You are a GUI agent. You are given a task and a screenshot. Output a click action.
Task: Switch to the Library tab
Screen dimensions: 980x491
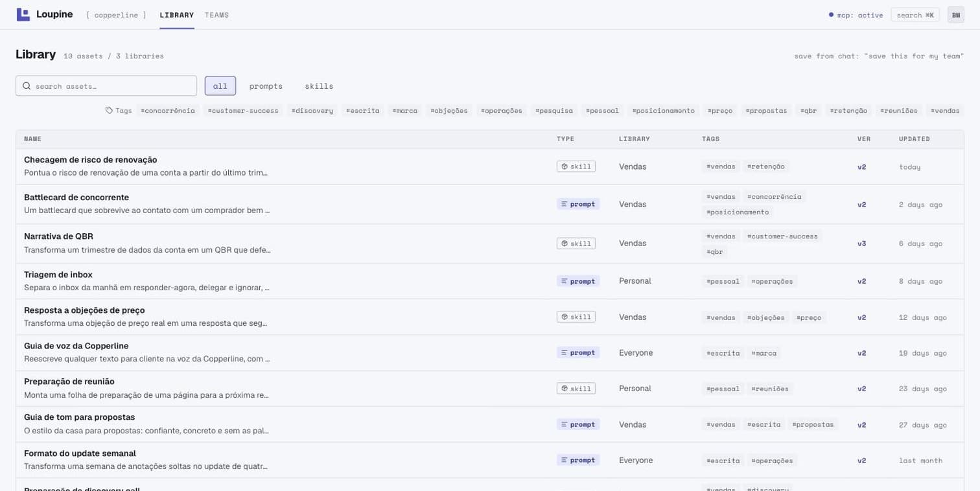click(177, 15)
